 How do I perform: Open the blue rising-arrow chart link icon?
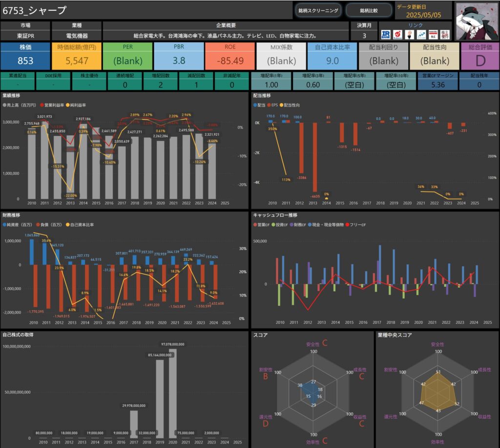point(421,35)
